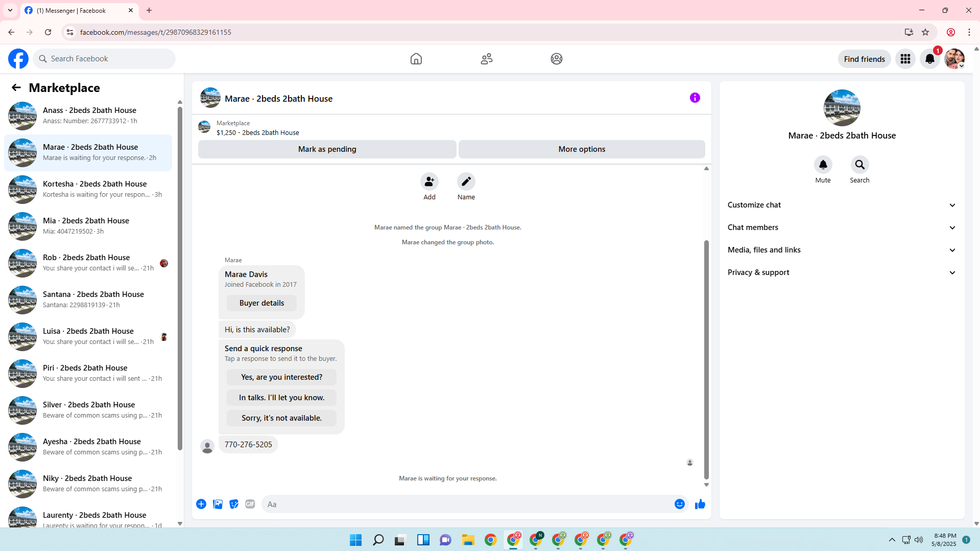Send quick reply 'Sorry, it's not available.'
Image resolution: width=980 pixels, height=551 pixels.
(x=281, y=418)
